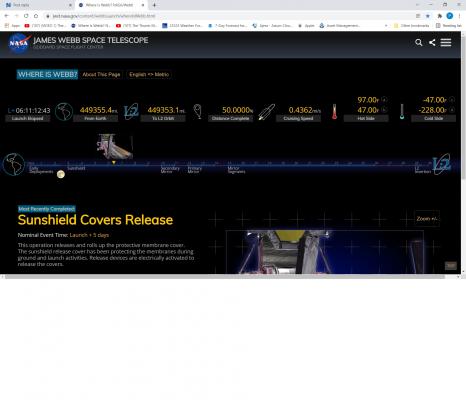Click the L2 orbit icon beside the distance to L2
Image resolution: width=466 pixels, height=400 pixels.
coord(131,112)
